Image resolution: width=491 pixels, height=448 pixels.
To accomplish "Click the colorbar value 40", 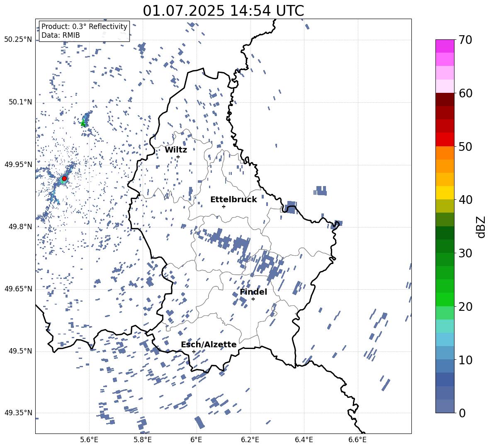I will (465, 200).
